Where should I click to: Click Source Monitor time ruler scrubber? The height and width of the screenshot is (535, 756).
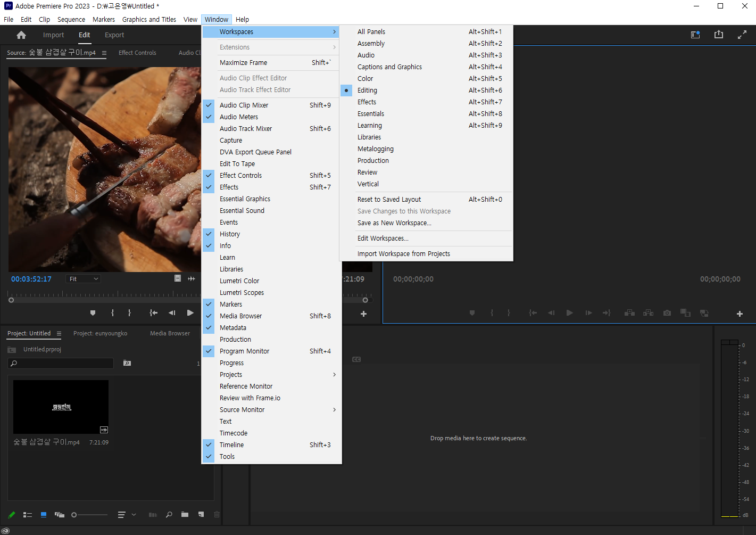click(x=104, y=294)
